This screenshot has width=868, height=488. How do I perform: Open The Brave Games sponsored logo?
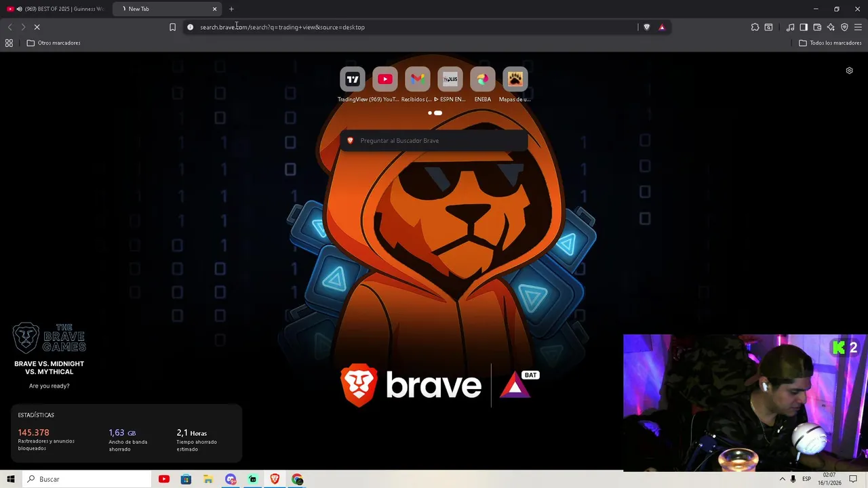coord(49,338)
